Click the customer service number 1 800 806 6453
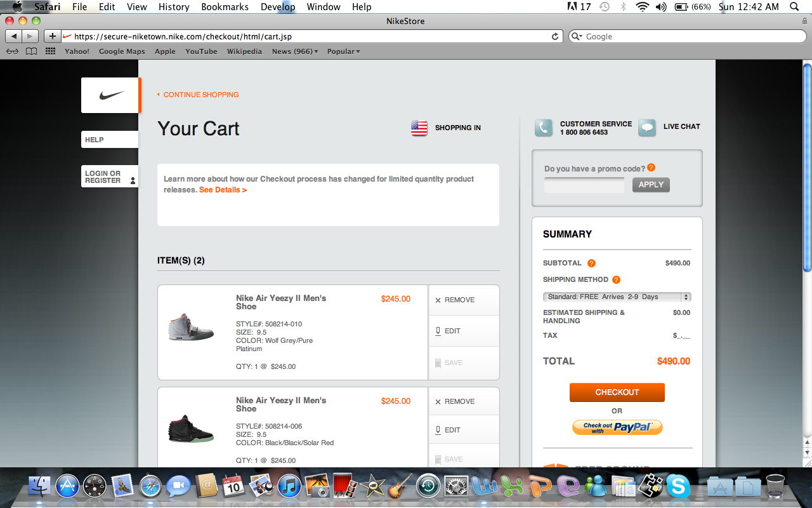Image resolution: width=812 pixels, height=508 pixels. (584, 133)
